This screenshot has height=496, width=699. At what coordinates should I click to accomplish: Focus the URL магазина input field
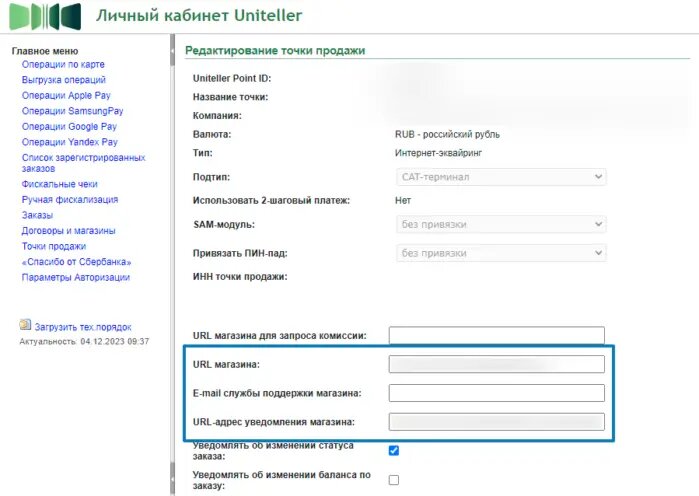click(497, 364)
